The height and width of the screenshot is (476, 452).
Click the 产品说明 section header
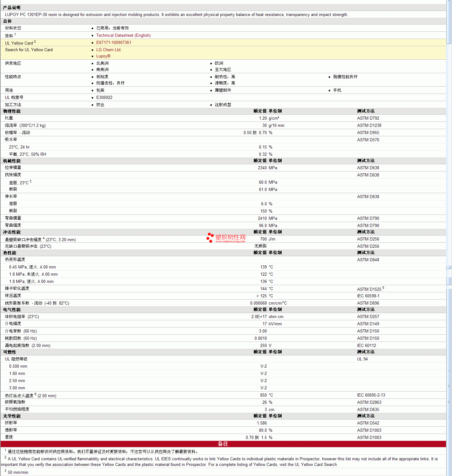click(x=12, y=8)
